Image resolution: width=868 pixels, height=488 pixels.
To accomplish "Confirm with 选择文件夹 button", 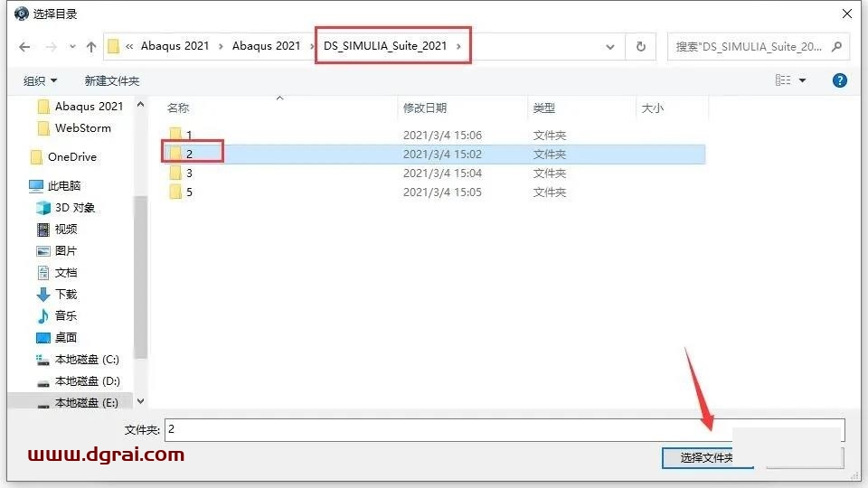I will coord(707,457).
